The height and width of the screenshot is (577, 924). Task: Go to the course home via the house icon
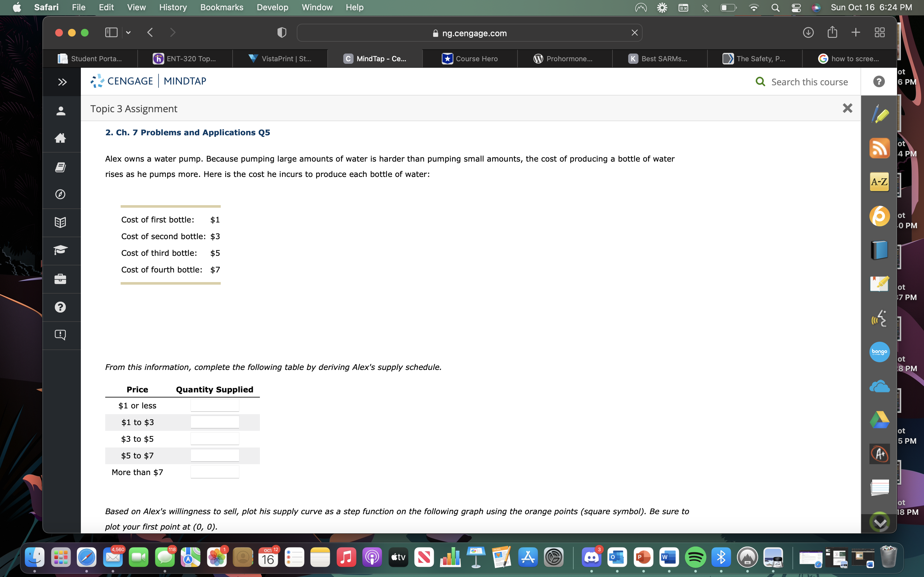(61, 138)
